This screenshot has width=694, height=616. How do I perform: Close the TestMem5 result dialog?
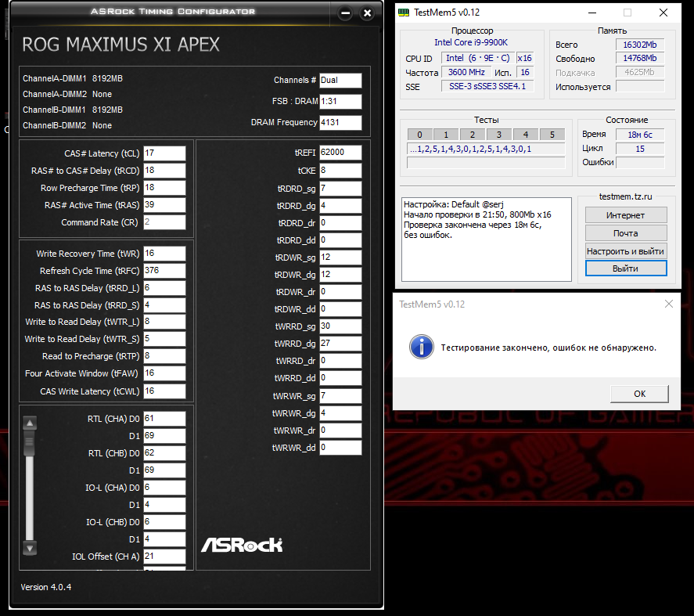pyautogui.click(x=668, y=304)
